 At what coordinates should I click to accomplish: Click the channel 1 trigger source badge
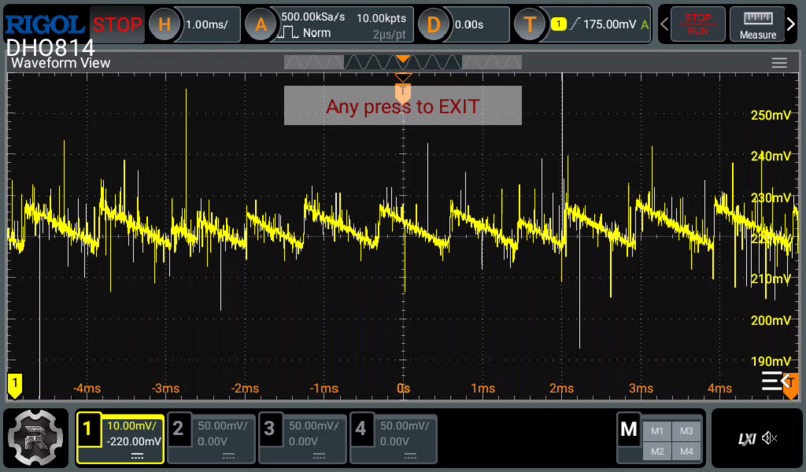558,24
